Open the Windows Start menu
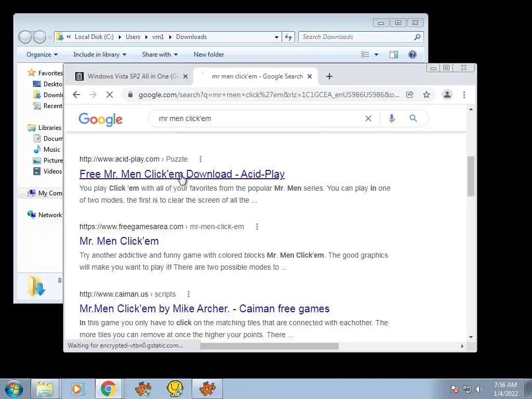The width and height of the screenshot is (532, 399). point(14,389)
